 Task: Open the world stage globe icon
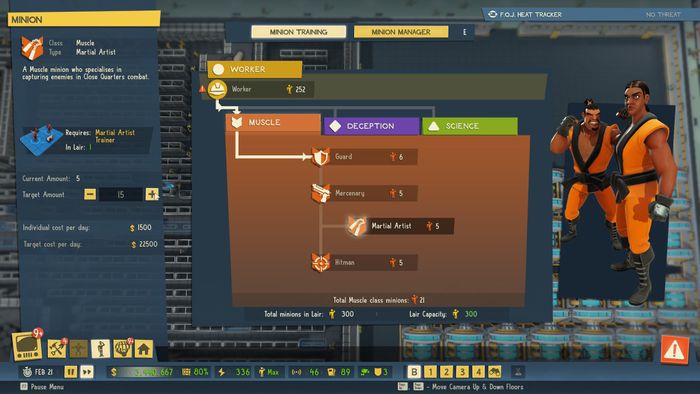click(x=122, y=349)
